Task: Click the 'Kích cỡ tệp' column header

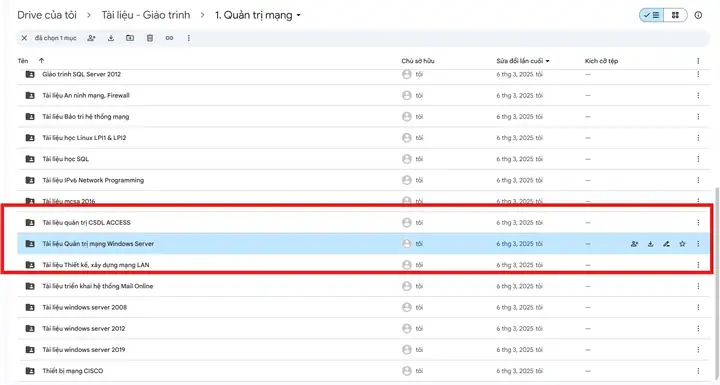Action: pos(601,61)
